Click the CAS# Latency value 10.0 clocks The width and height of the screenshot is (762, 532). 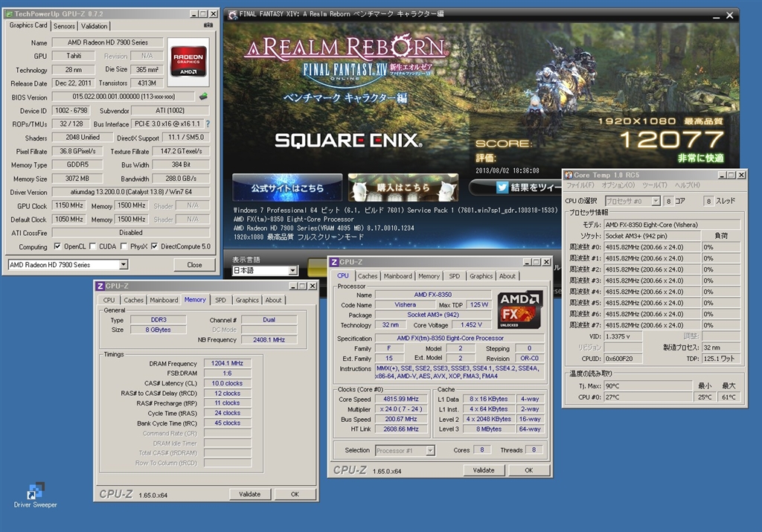pyautogui.click(x=228, y=383)
